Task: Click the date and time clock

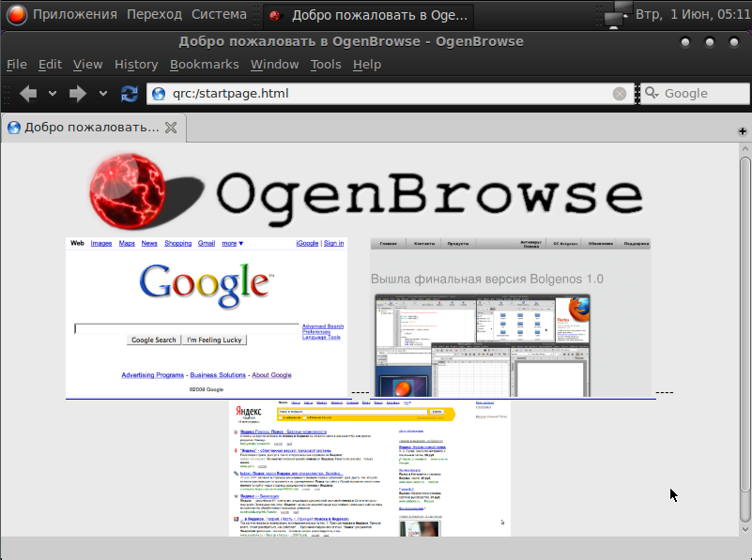Action: [x=693, y=14]
